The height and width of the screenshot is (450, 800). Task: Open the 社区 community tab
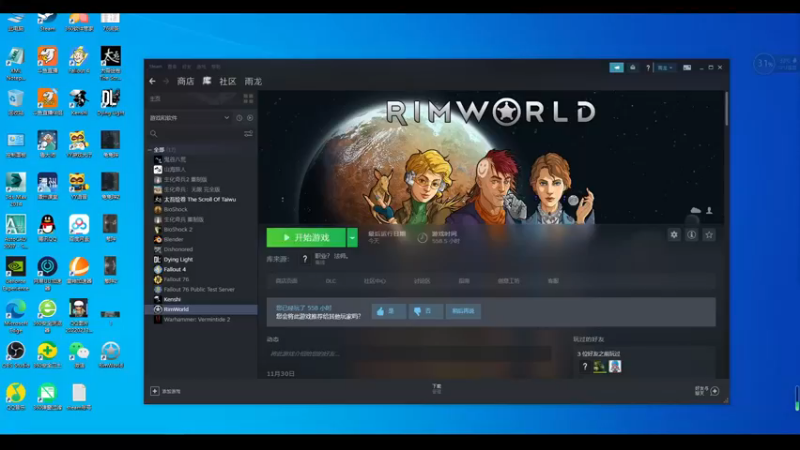[228, 81]
